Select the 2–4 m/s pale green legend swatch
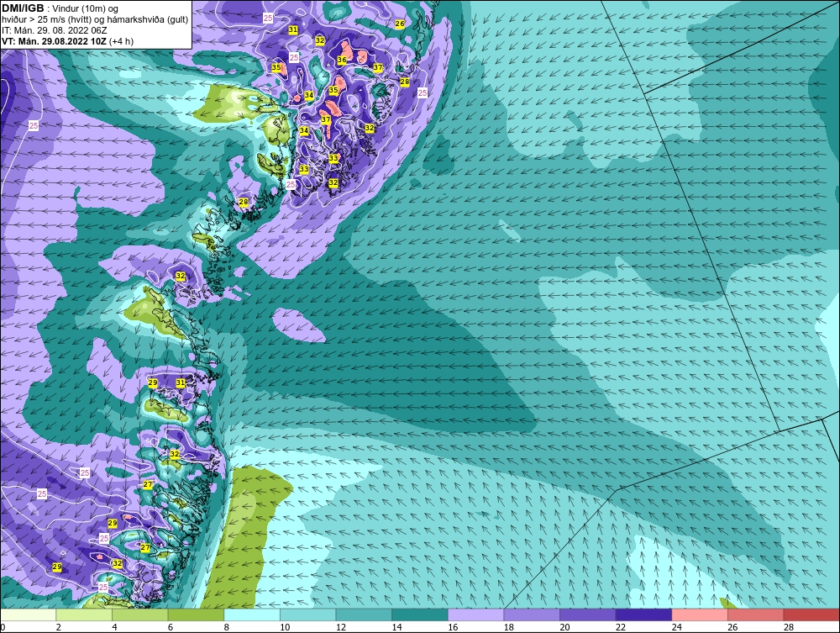840x633 pixels. [x=83, y=615]
